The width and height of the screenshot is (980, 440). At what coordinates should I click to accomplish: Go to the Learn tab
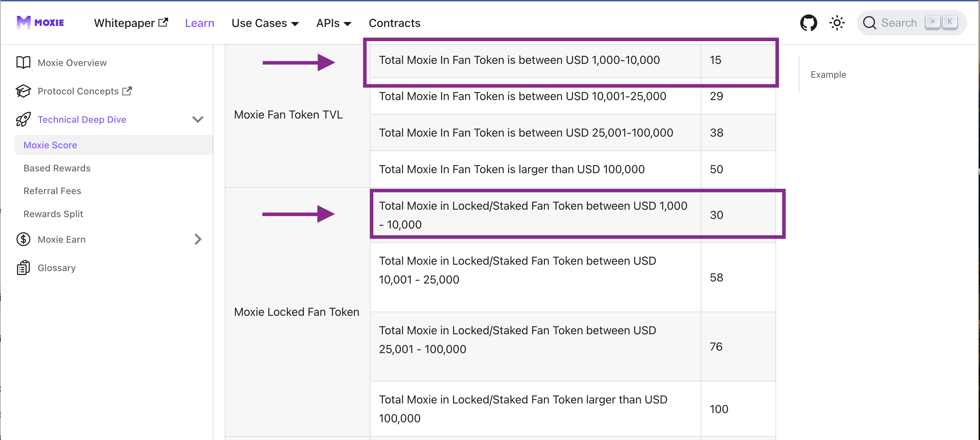point(199,23)
